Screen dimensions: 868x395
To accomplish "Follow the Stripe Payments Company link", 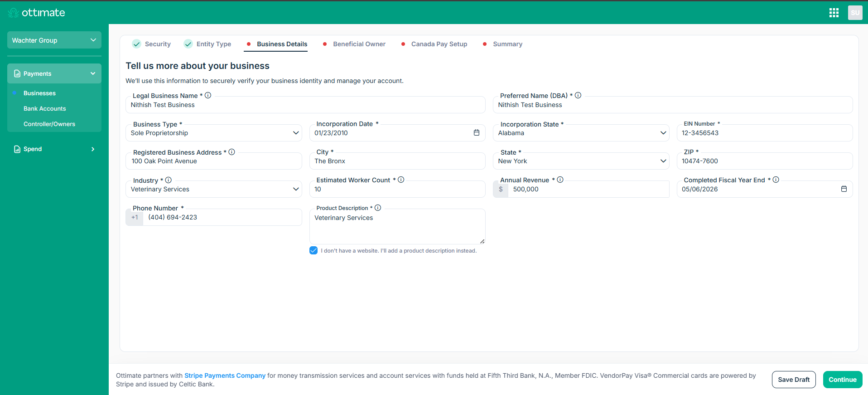I will click(x=225, y=375).
